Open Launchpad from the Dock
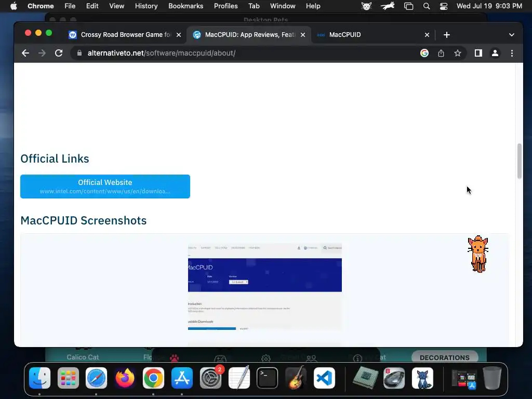532x399 pixels. (68, 378)
